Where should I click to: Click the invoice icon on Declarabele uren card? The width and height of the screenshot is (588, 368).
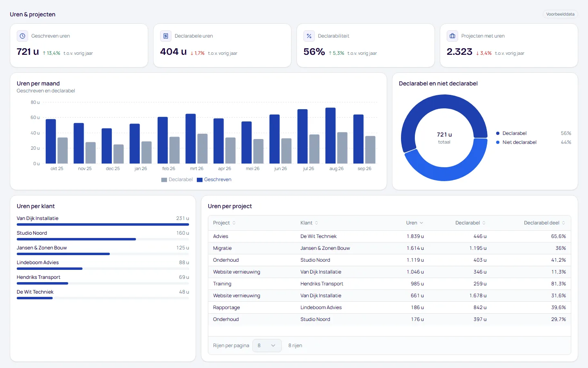pos(166,36)
